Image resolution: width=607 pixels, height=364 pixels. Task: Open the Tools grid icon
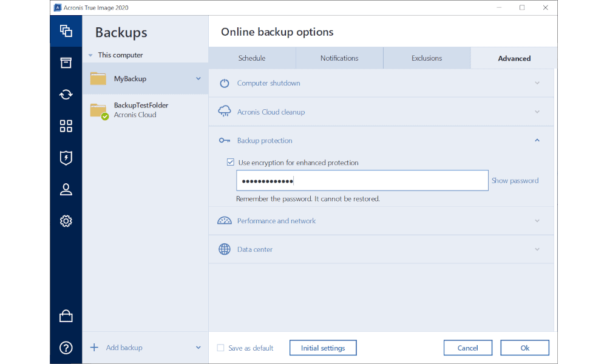point(66,126)
